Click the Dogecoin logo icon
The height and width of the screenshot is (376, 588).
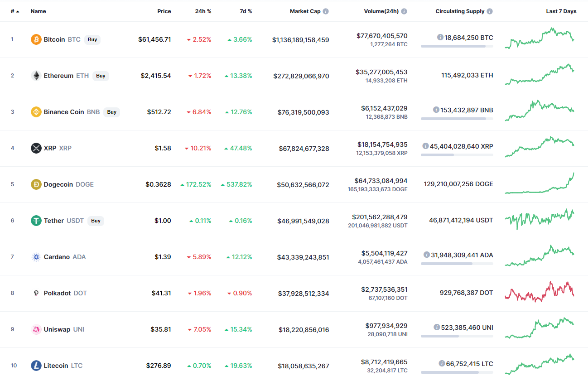(36, 184)
